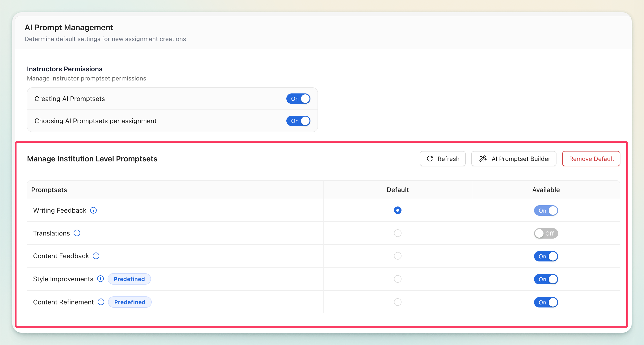Image resolution: width=644 pixels, height=345 pixels.
Task: Click the Refresh button
Action: pyautogui.click(x=443, y=159)
